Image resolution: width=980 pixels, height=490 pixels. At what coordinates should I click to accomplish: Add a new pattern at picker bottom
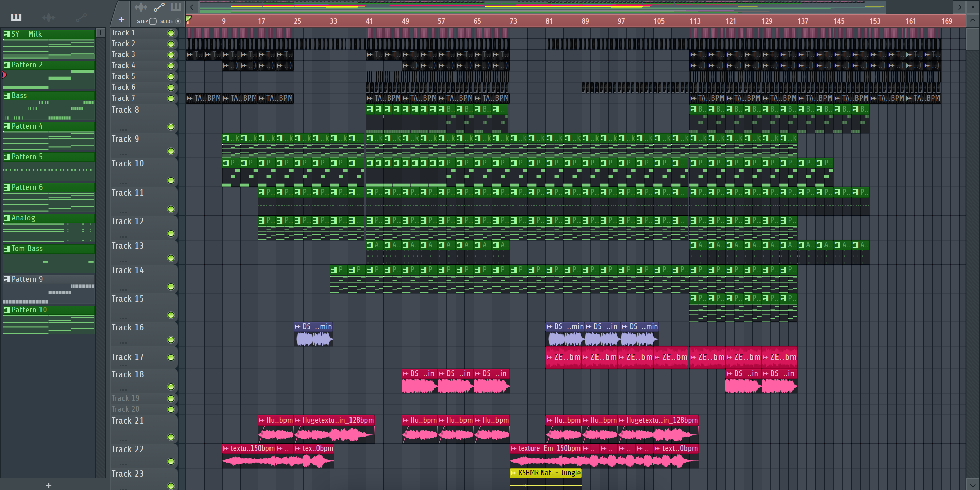(x=48, y=485)
